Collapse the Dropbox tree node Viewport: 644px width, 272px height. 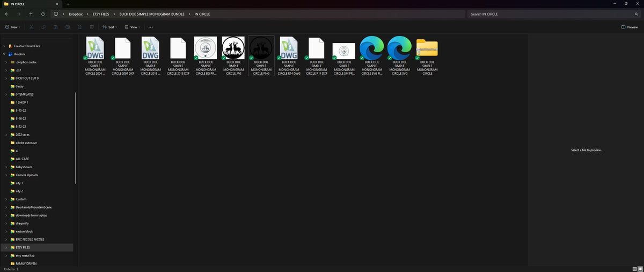click(4, 54)
